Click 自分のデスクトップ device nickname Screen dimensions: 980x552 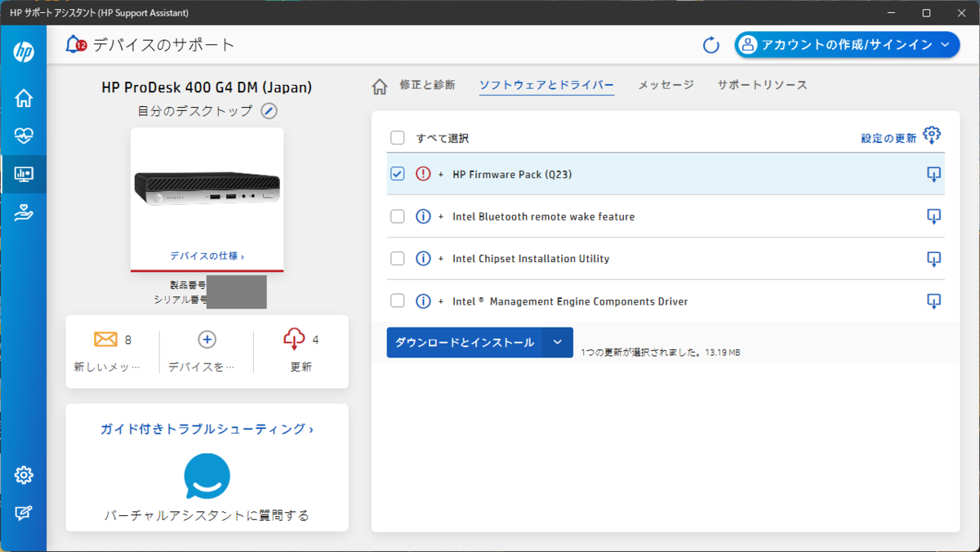pos(195,111)
